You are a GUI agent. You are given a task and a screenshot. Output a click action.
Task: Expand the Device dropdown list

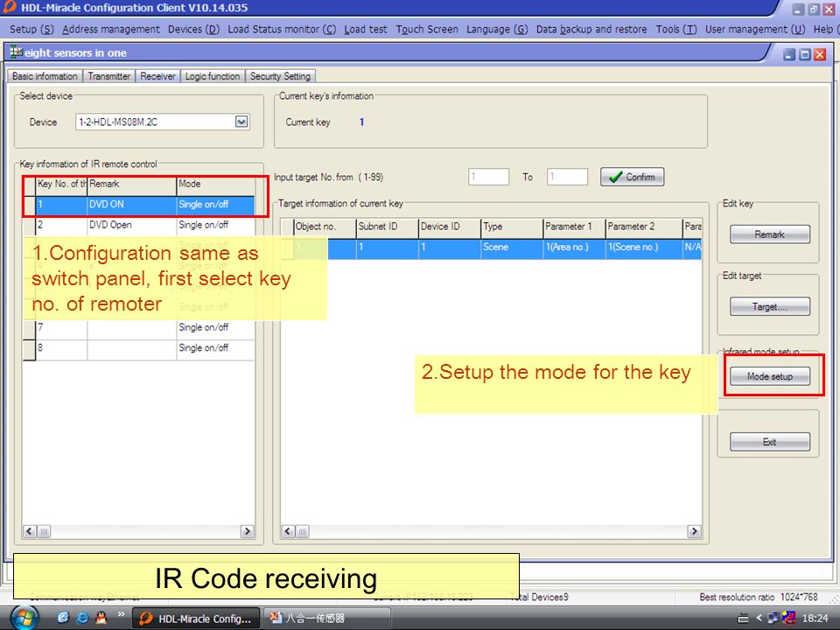(241, 122)
